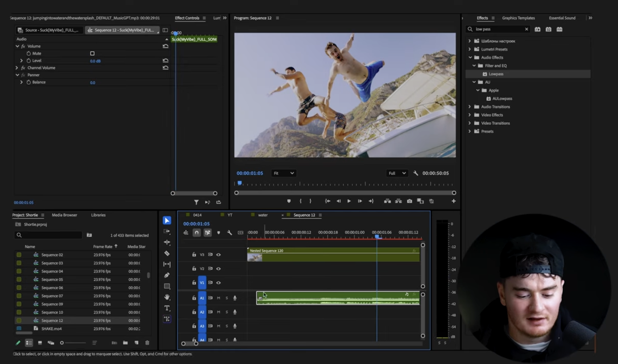The height and width of the screenshot is (364, 618).
Task: Select the Razor tool
Action: click(x=167, y=253)
